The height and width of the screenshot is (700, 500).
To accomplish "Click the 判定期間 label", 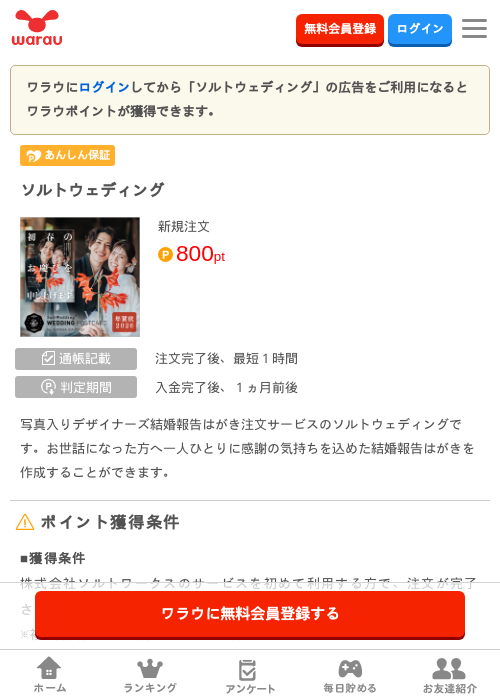I will click(76, 387).
